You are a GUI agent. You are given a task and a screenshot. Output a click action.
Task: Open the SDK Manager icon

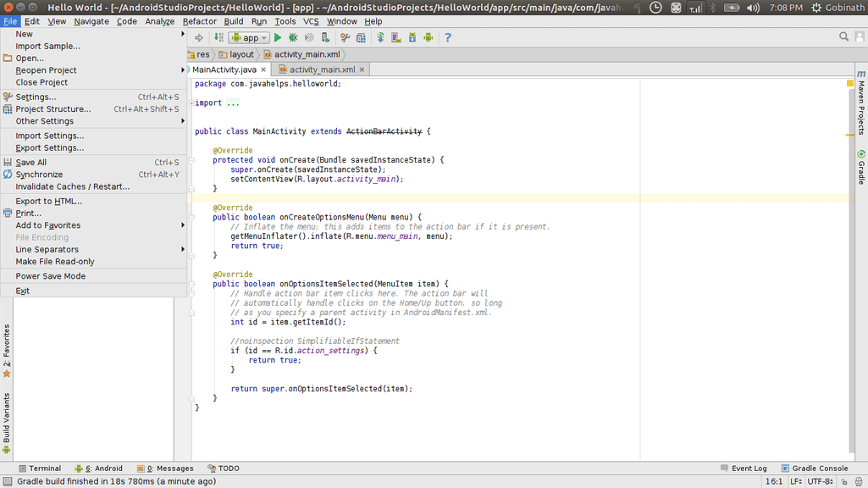[412, 37]
